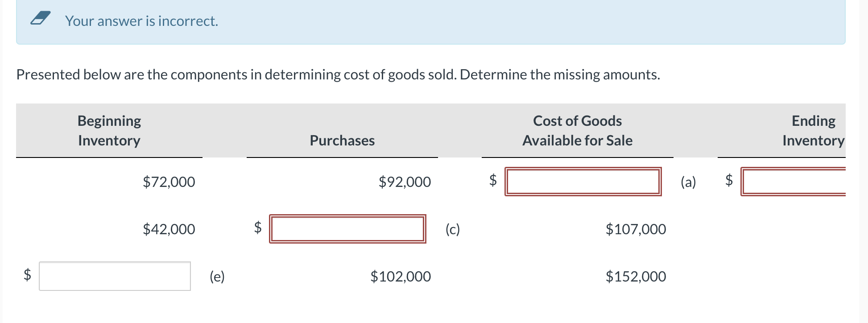Screen dimensions: 868x323
Task: Click the Beginning Inventory input labeled (e)
Action: (x=115, y=276)
